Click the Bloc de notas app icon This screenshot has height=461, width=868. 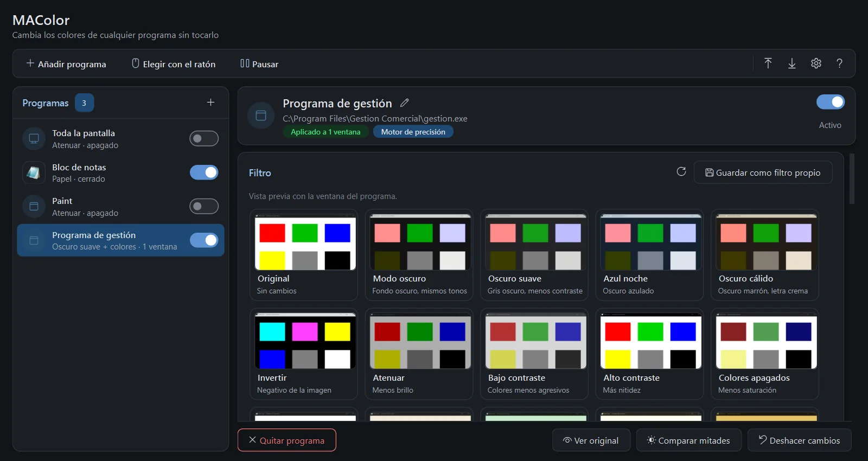tap(34, 172)
